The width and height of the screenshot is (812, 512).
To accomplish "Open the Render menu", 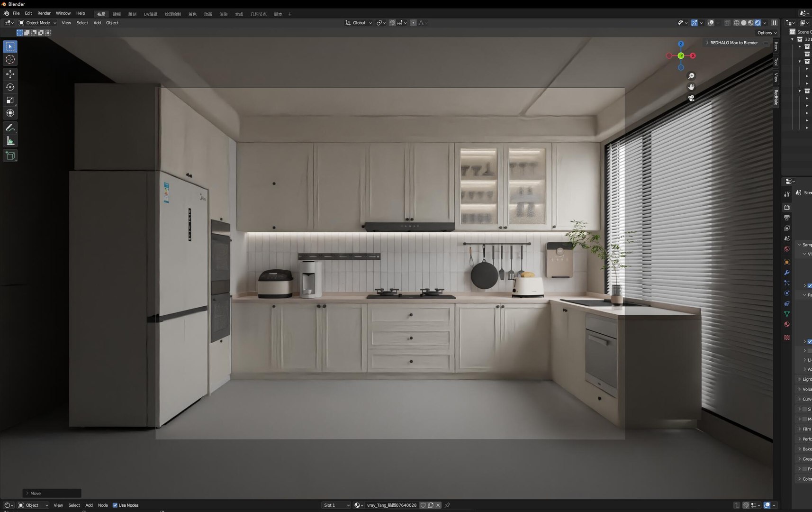I will pos(44,13).
